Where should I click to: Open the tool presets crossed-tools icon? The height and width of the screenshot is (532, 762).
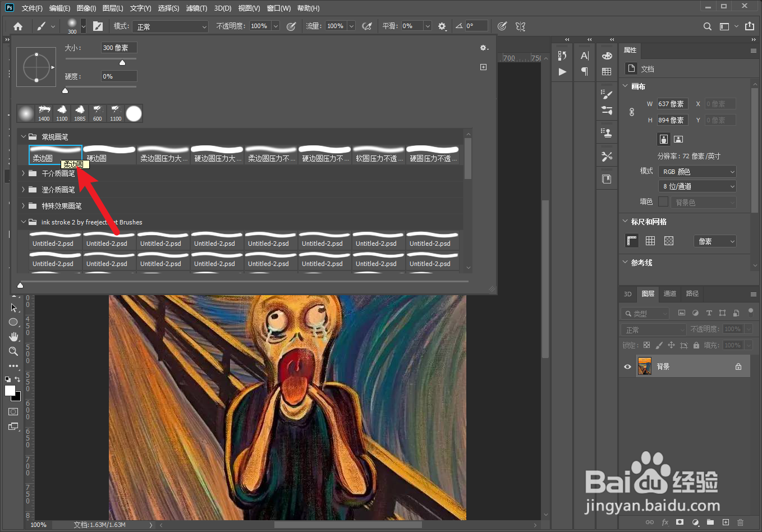coord(607,157)
